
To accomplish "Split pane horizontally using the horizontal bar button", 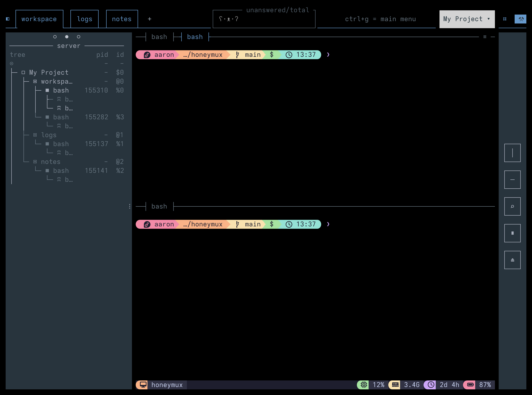I will [513, 180].
